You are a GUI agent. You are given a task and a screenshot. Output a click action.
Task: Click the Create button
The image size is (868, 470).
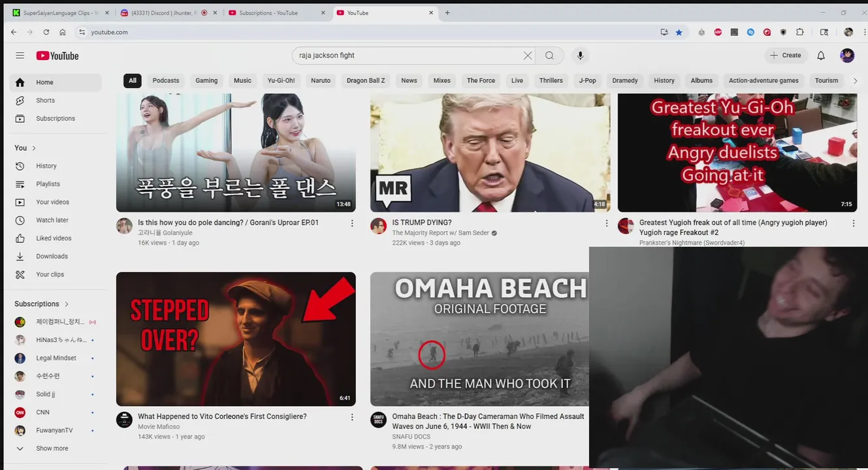click(x=786, y=55)
